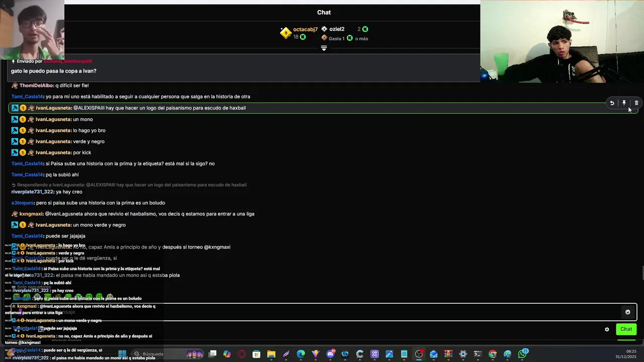Open Task View on taskbar

tap(213, 354)
